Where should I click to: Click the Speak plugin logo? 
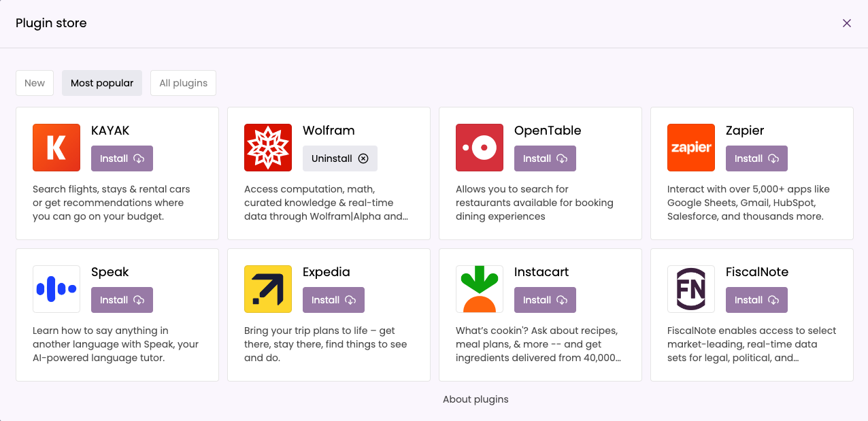[x=56, y=289]
